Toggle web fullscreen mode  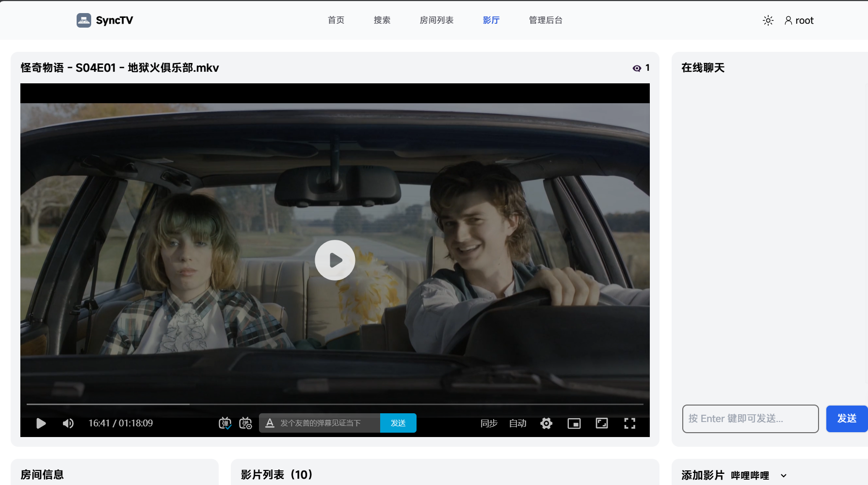click(602, 423)
